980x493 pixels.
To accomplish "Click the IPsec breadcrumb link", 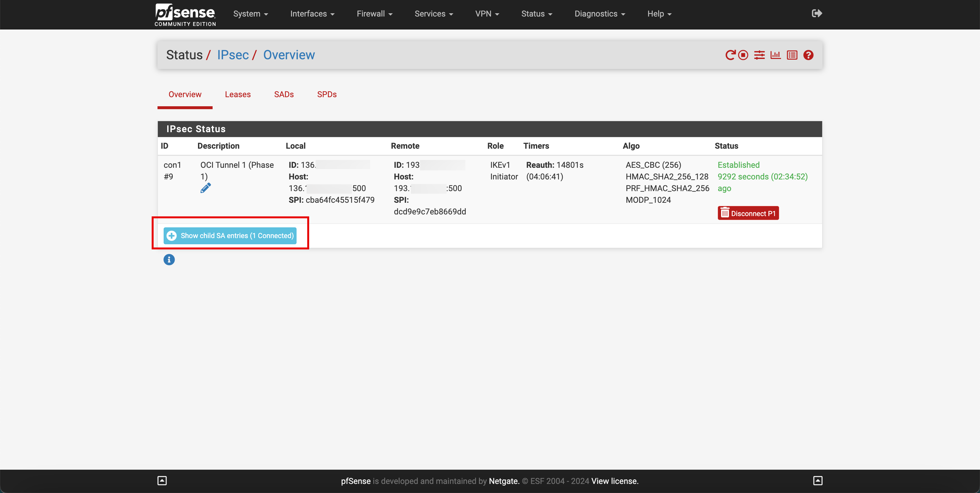I will (233, 55).
